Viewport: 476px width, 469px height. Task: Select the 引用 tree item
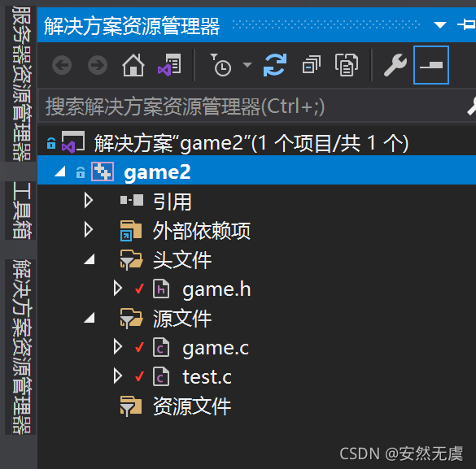(x=172, y=202)
